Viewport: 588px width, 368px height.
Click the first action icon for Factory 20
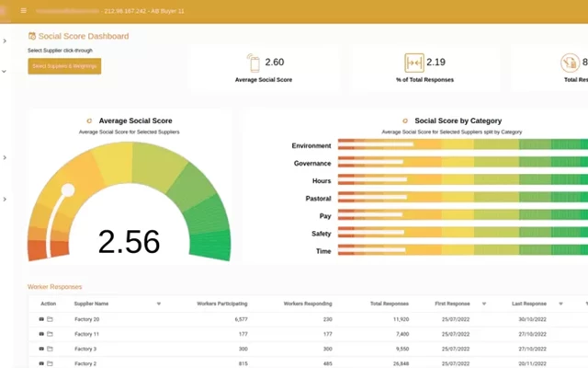[x=41, y=319]
